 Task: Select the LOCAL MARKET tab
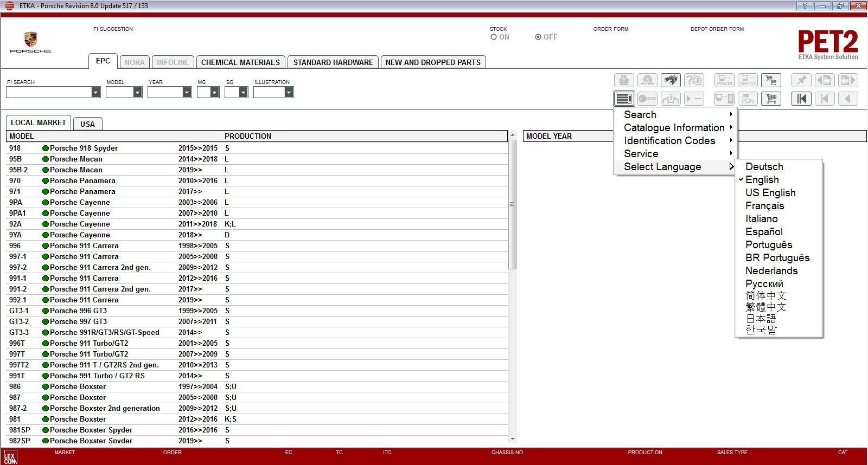point(39,123)
